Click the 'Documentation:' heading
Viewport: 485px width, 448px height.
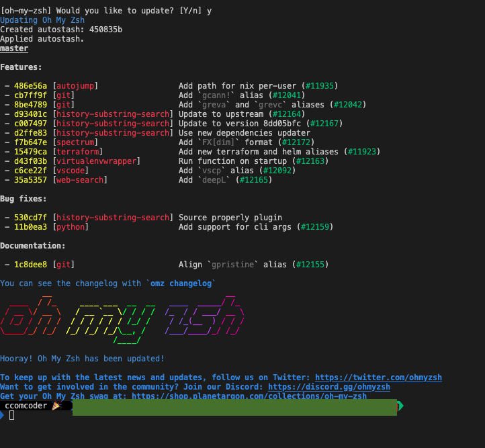tap(33, 246)
